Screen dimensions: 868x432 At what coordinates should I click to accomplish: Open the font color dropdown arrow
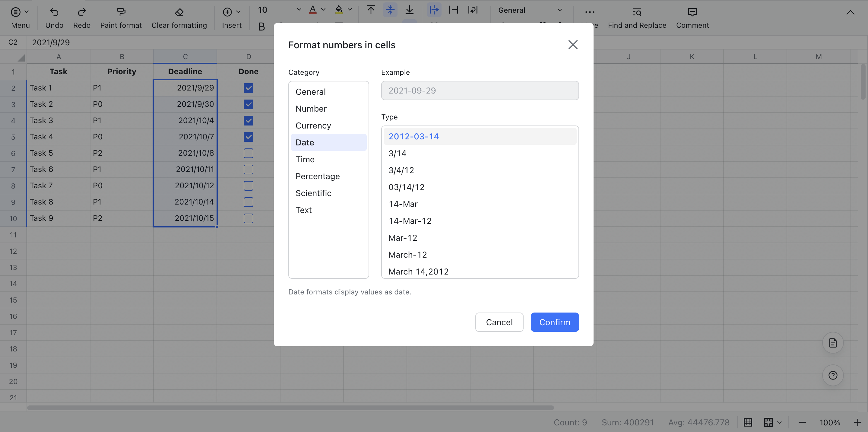click(x=323, y=10)
